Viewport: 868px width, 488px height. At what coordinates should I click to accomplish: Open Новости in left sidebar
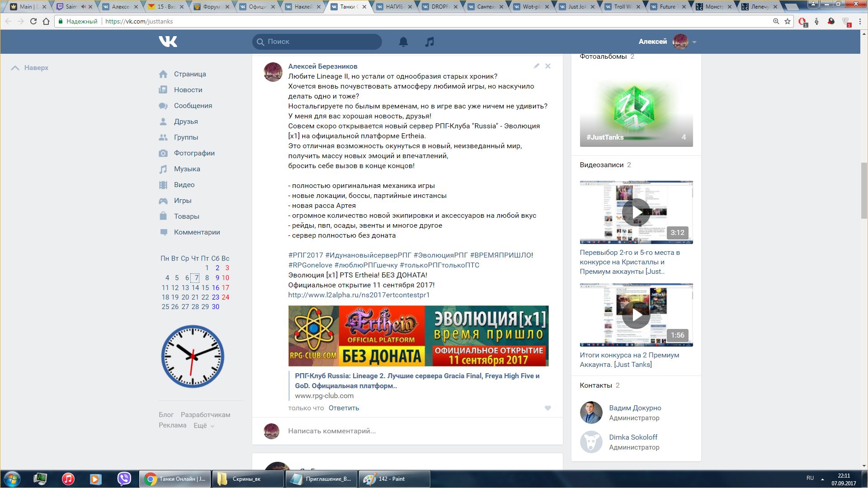(x=188, y=90)
